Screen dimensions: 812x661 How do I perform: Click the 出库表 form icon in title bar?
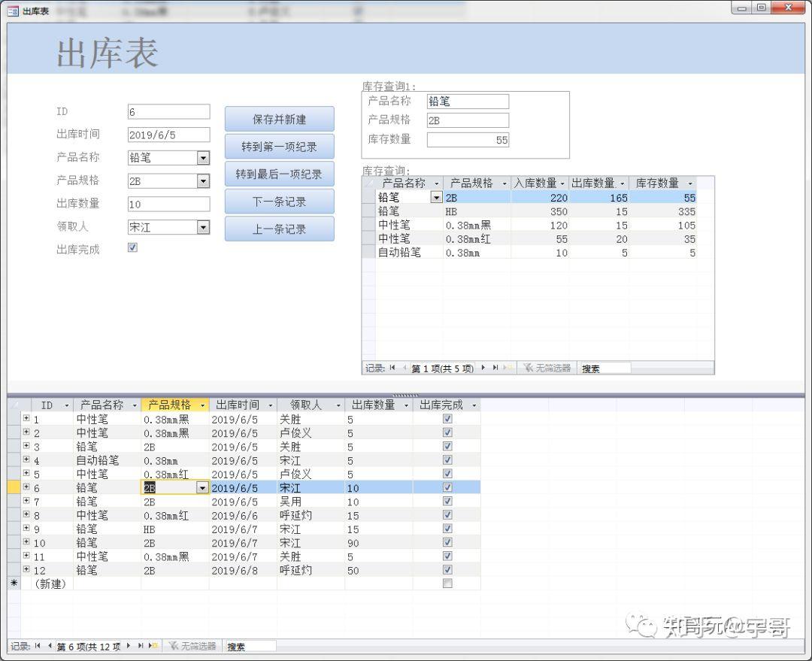point(13,11)
